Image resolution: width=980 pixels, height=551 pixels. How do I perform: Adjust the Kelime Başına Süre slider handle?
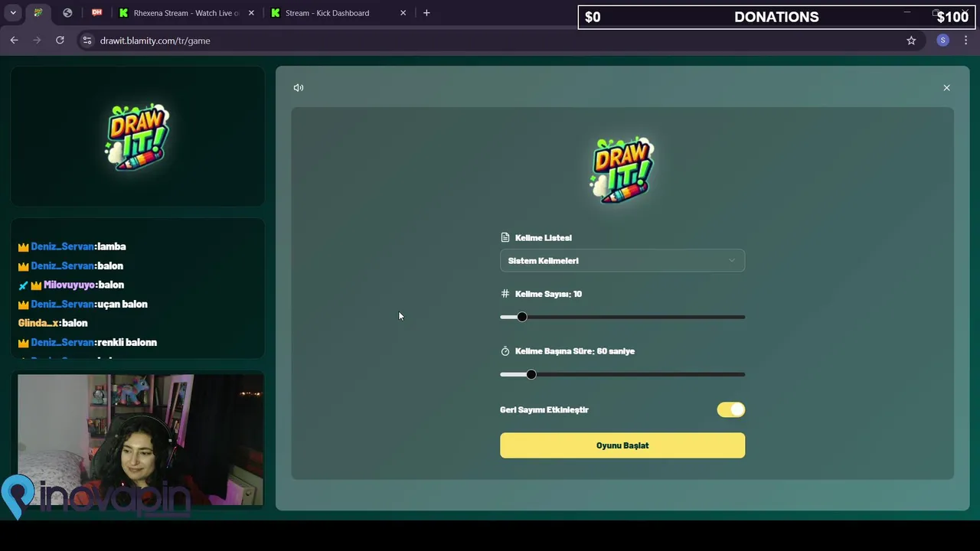tap(531, 374)
